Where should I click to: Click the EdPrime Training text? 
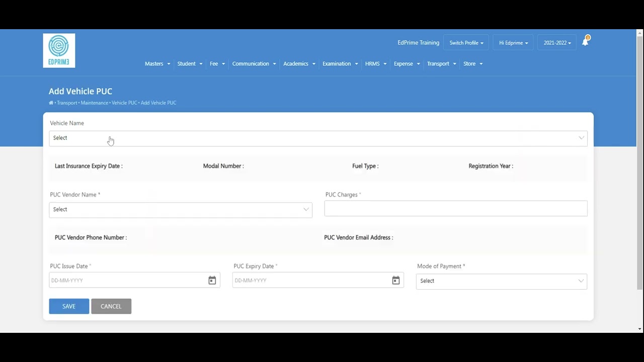coord(418,43)
